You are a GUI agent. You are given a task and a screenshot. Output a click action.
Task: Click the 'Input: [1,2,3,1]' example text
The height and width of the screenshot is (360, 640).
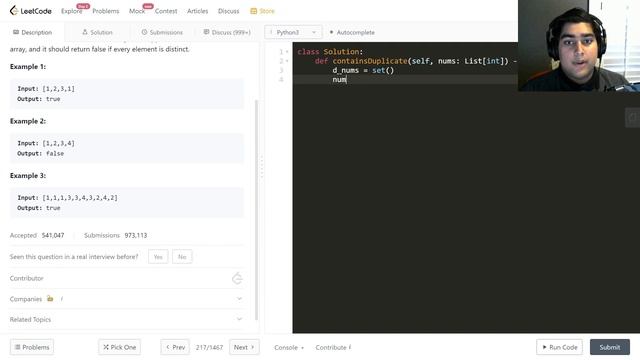(x=46, y=89)
